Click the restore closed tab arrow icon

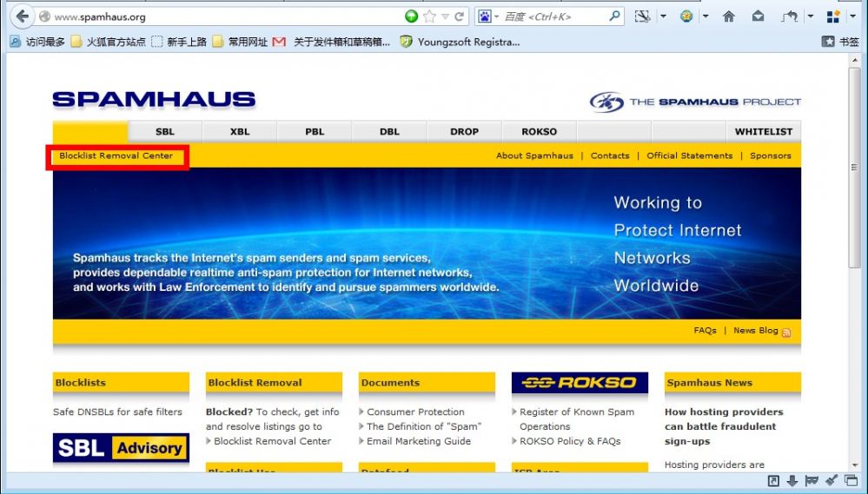pyautogui.click(x=790, y=16)
